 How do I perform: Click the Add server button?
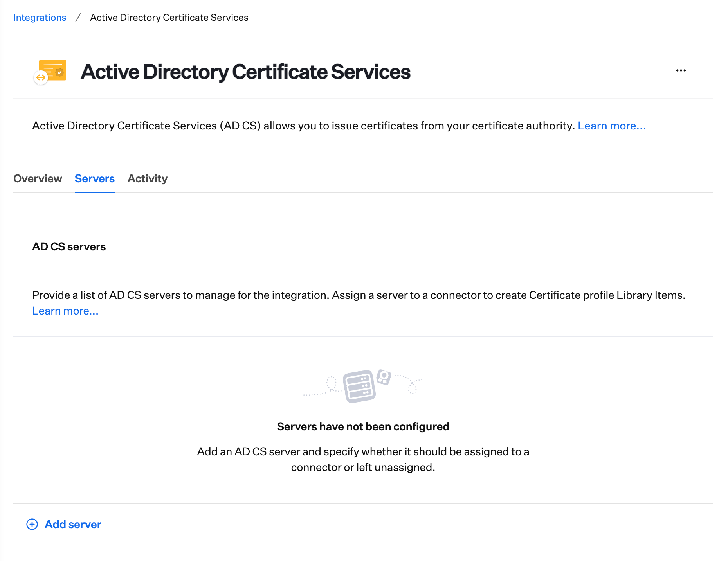click(x=64, y=524)
